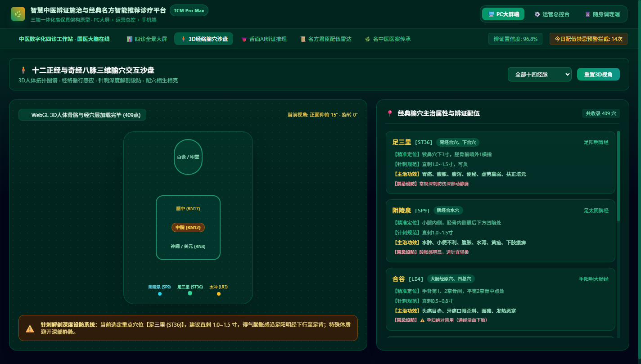Click the green 足三里 (ST36) point dot
Screen dimensions: 641x364
coord(190,293)
